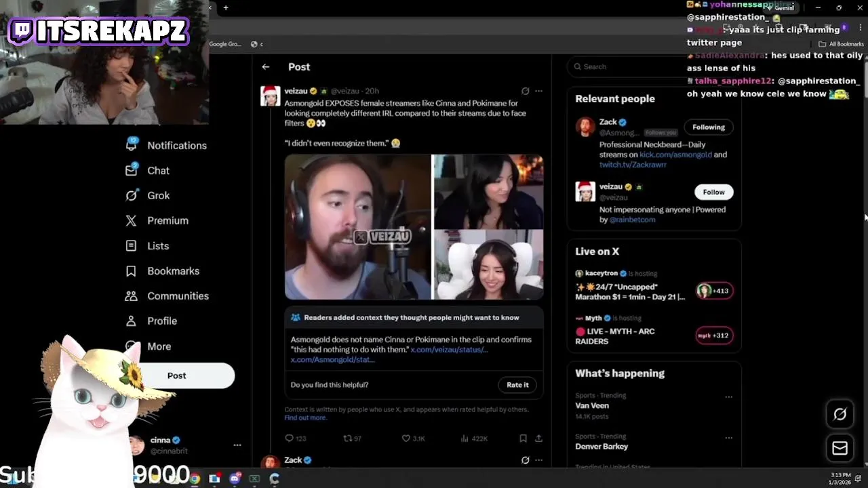The image size is (868, 488).
Task: Click the Communities people icon in sidebar
Action: tap(131, 296)
